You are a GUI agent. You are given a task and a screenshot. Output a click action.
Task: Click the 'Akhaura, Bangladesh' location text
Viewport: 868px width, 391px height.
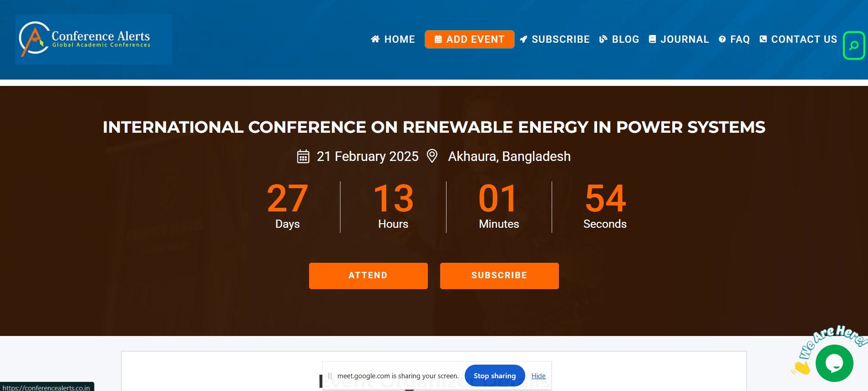509,156
